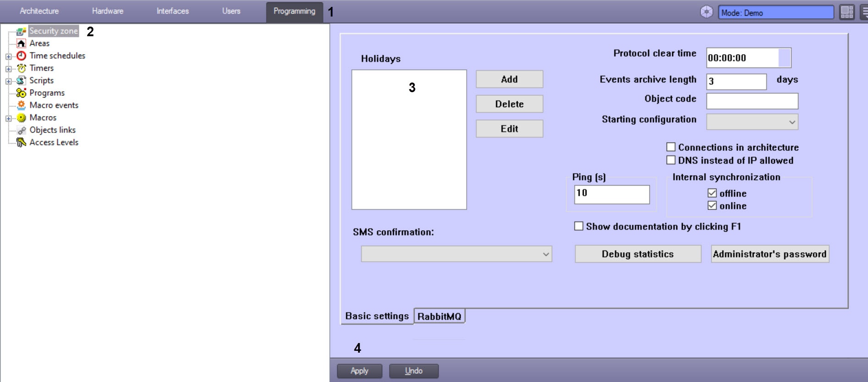Expand the Scripts tree node
Screen dimensions: 868x382
[8, 81]
